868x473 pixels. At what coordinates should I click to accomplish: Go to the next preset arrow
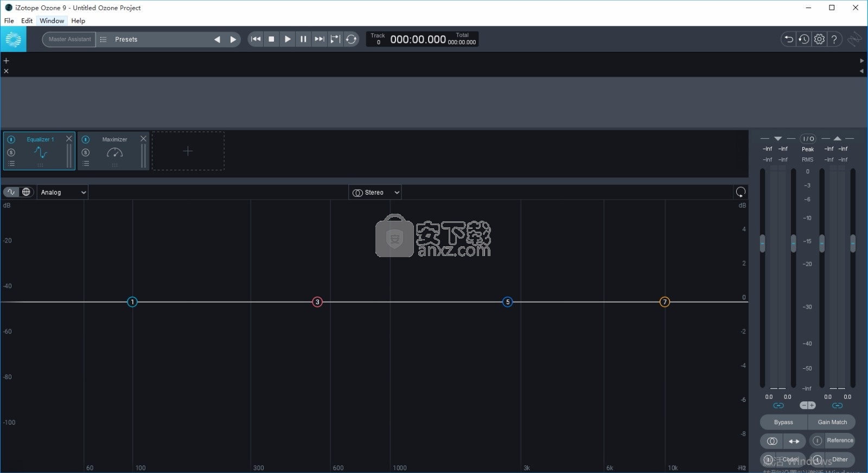[233, 40]
